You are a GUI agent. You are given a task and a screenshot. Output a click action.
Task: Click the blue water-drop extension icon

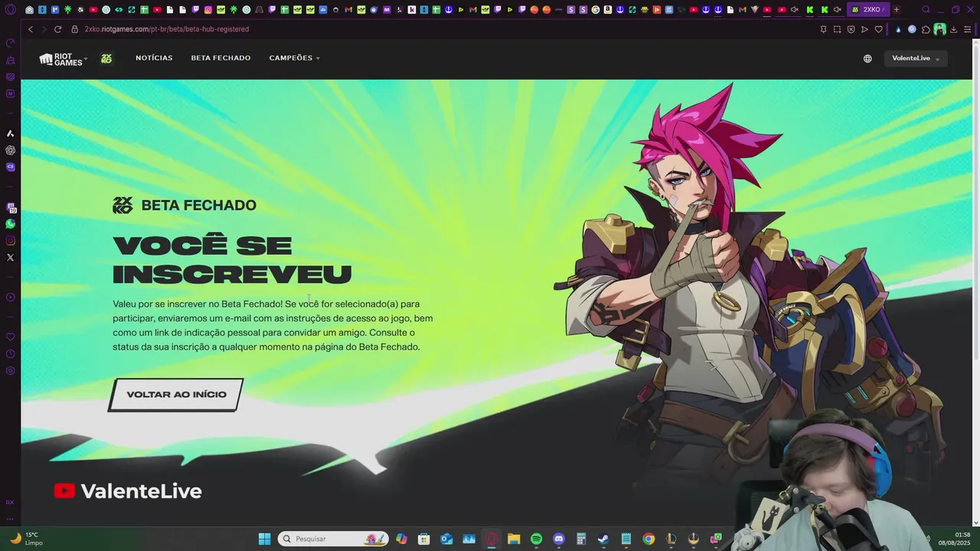point(898,29)
